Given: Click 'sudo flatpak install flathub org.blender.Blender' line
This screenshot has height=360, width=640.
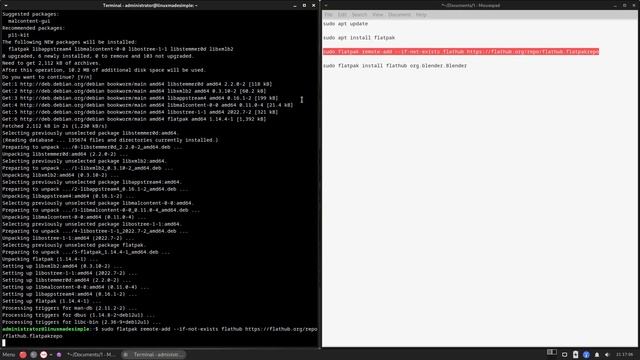Looking at the screenshot, I should tap(395, 65).
